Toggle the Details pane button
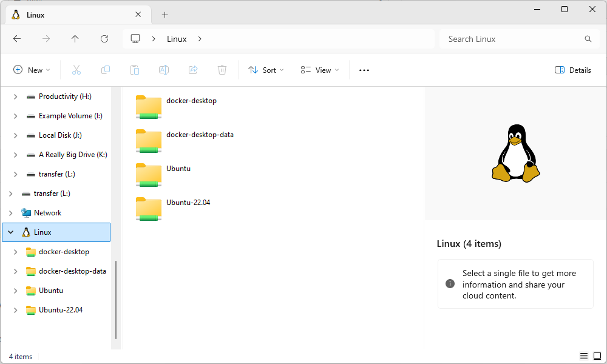The image size is (607, 364). pos(573,70)
